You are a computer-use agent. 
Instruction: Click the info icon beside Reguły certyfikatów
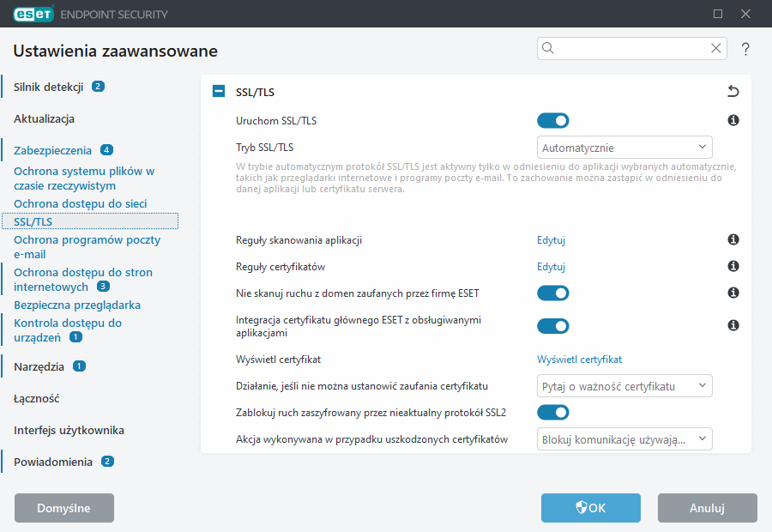tap(733, 266)
